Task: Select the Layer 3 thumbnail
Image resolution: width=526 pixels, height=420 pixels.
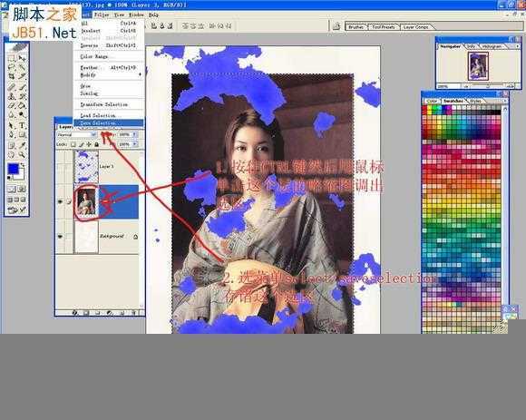Action: point(86,166)
